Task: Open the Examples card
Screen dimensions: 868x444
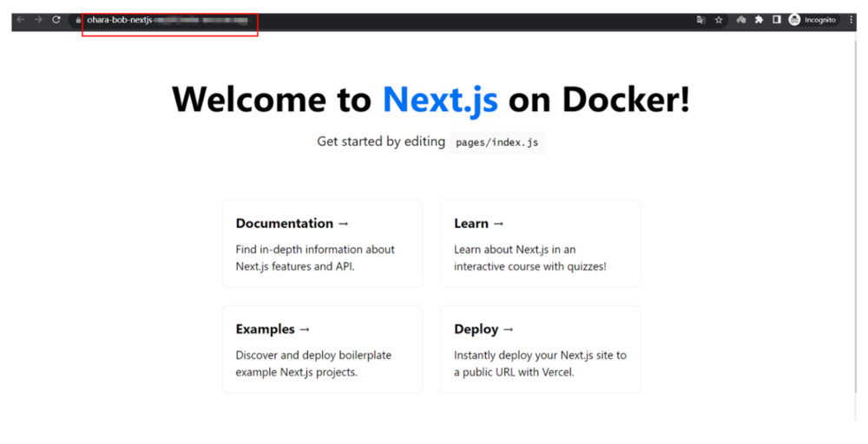Action: [x=322, y=349]
